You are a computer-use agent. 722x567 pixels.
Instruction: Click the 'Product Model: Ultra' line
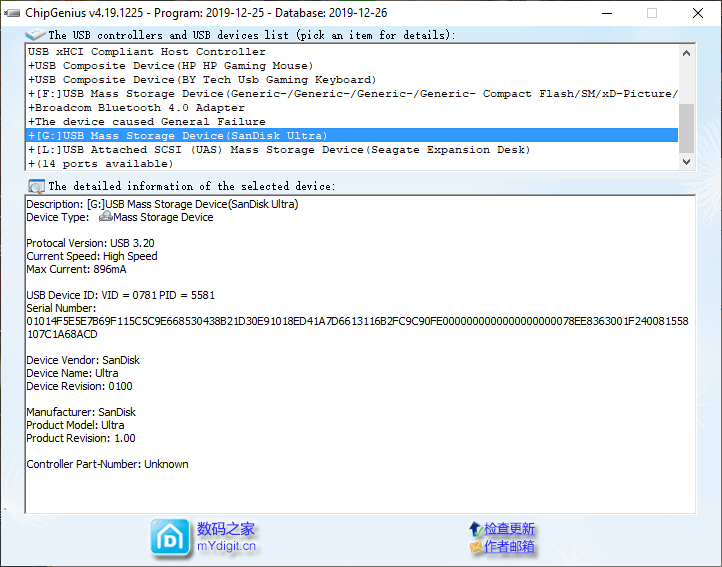tap(75, 425)
